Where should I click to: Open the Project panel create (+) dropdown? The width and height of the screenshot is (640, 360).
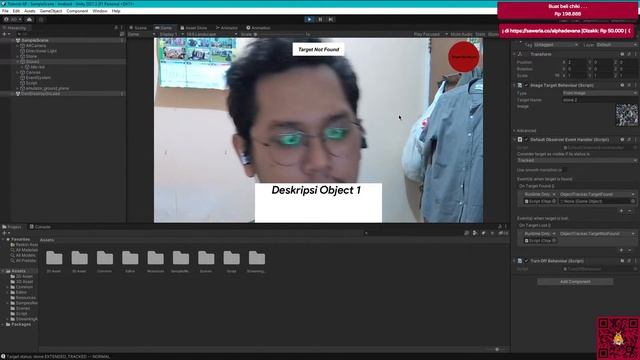(x=6, y=233)
